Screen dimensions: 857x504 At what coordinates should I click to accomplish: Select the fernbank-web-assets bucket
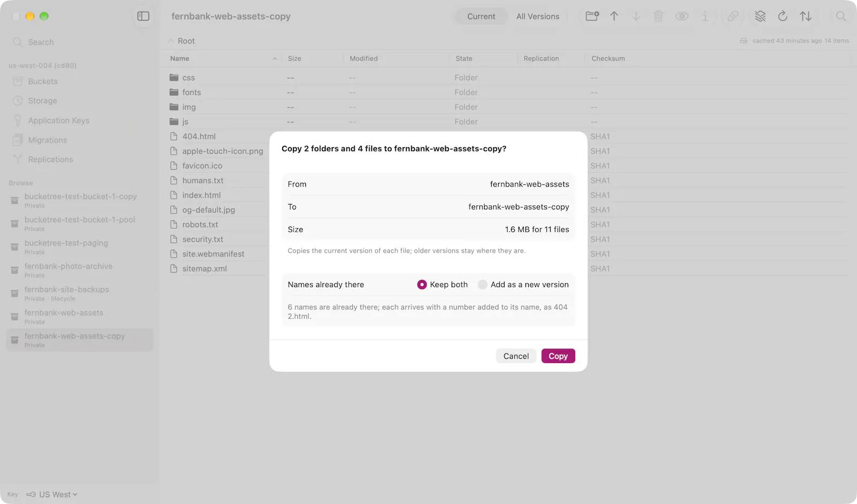tap(80, 317)
